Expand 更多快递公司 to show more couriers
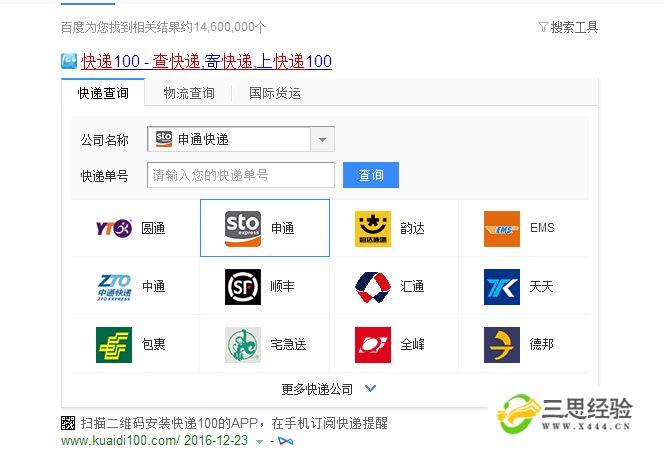Image resolution: width=664 pixels, height=466 pixels. pos(329,389)
